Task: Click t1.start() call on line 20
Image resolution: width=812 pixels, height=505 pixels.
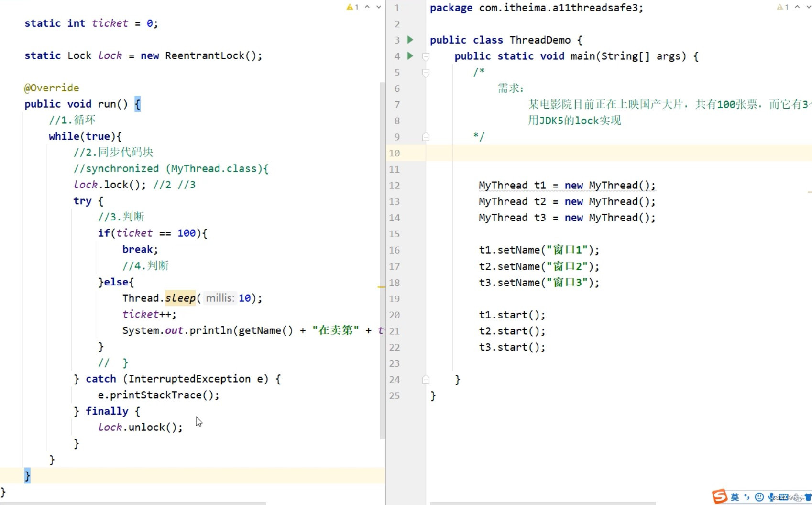Action: point(512,315)
